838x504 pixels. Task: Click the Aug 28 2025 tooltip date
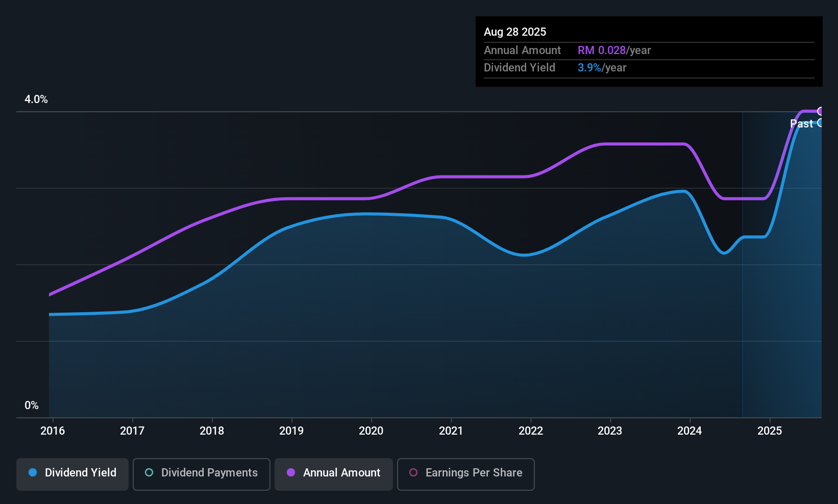(515, 32)
